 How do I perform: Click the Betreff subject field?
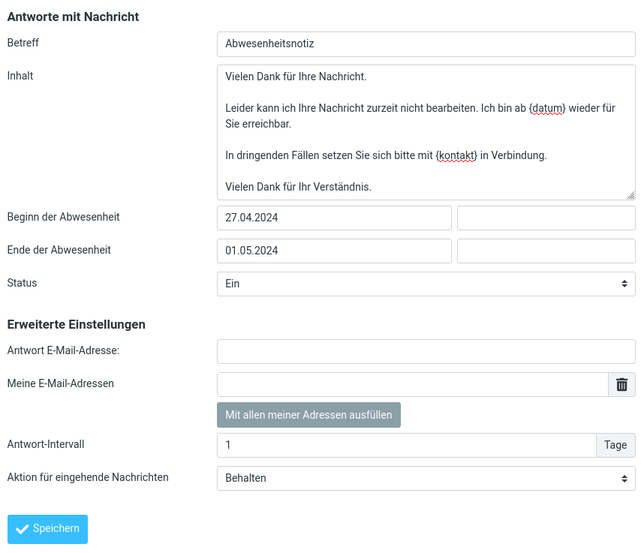(425, 44)
